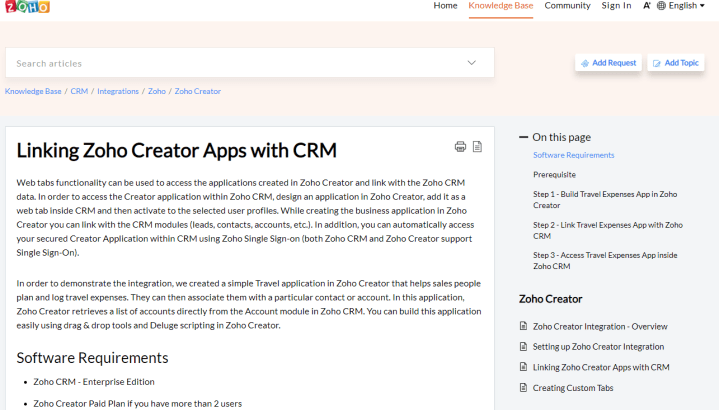
Task: Click the document icon beside Linking Zoho Creator Apps with CRM
Action: click(x=523, y=367)
